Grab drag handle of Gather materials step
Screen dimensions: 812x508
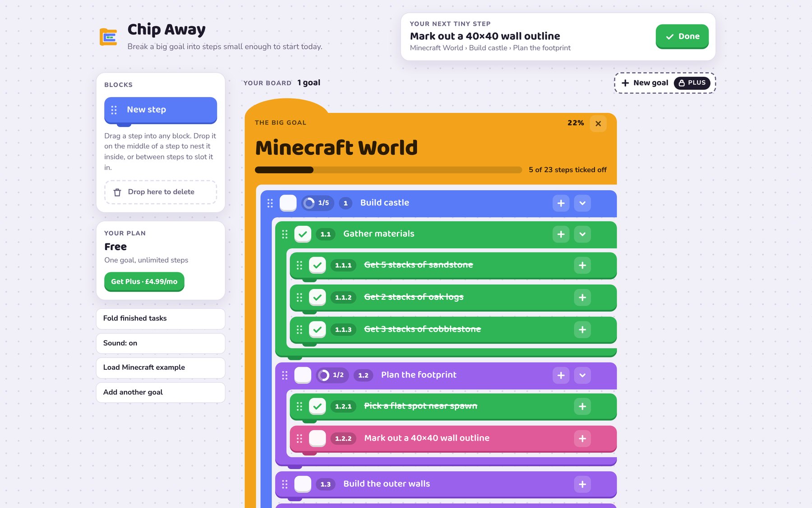[x=285, y=234]
